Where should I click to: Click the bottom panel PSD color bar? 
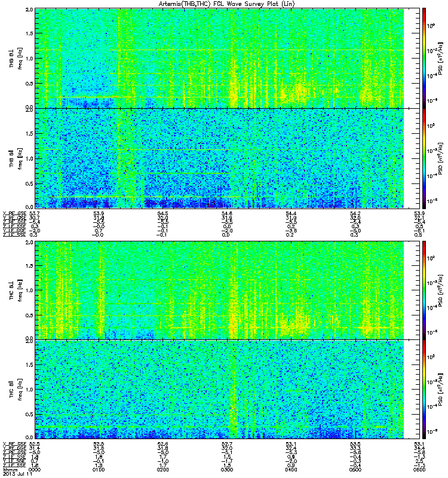click(424, 390)
